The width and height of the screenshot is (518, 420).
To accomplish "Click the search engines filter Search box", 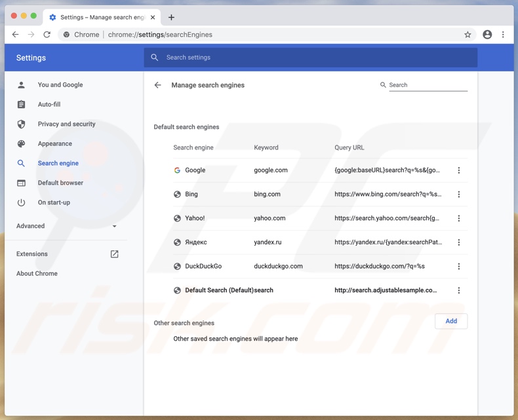I will coord(428,85).
